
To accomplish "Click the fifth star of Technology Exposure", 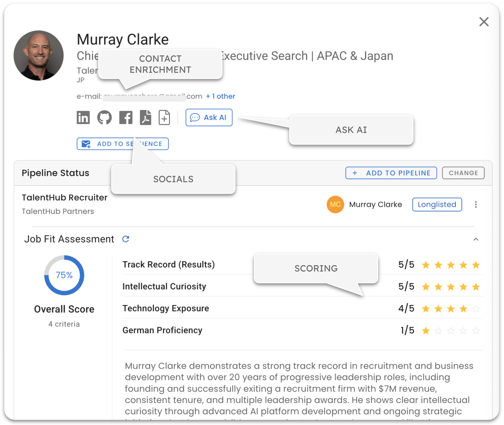I will tap(476, 309).
